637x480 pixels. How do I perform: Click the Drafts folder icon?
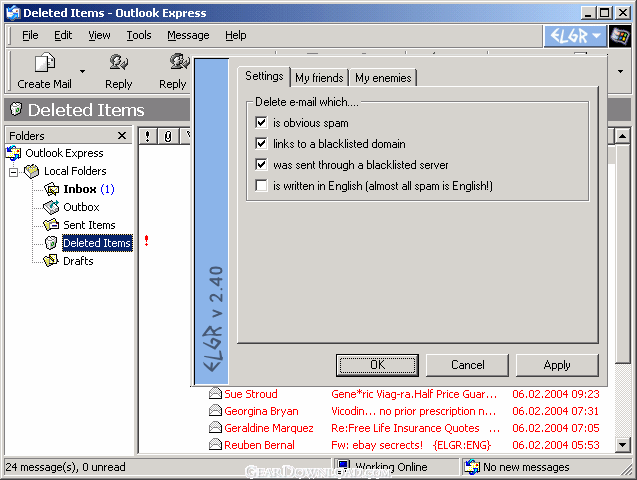(x=51, y=261)
